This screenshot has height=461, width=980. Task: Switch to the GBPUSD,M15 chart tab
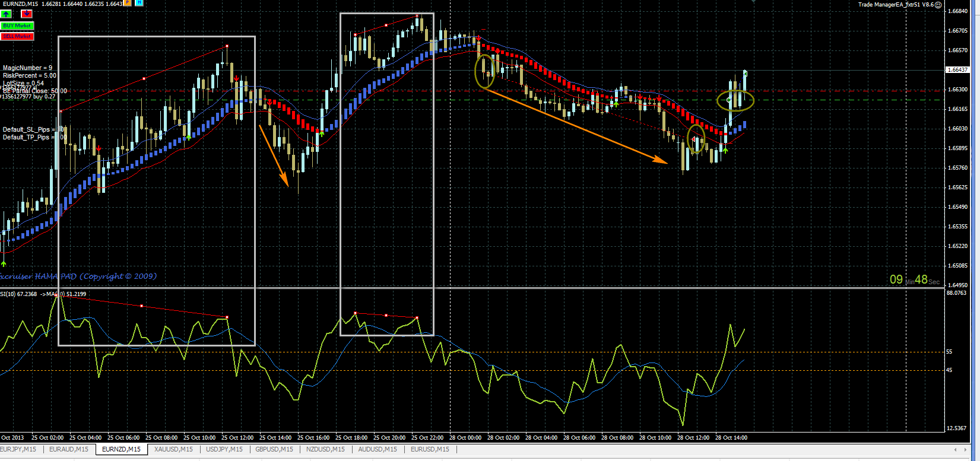click(x=274, y=449)
